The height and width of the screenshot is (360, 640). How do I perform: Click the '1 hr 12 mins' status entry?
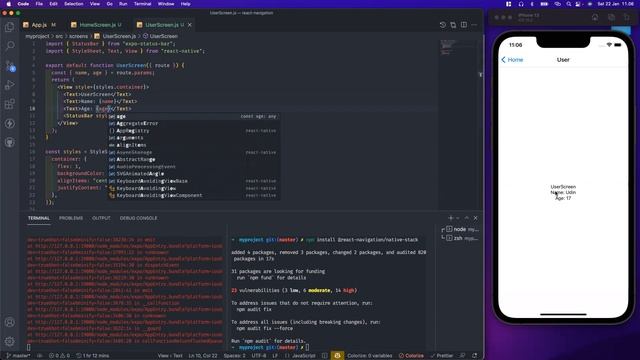tap(93, 356)
